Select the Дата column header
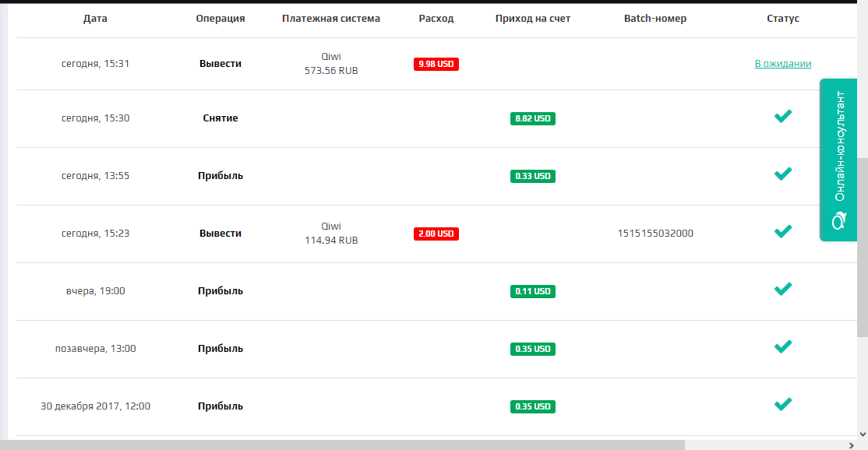The width and height of the screenshot is (868, 450). pyautogui.click(x=95, y=18)
